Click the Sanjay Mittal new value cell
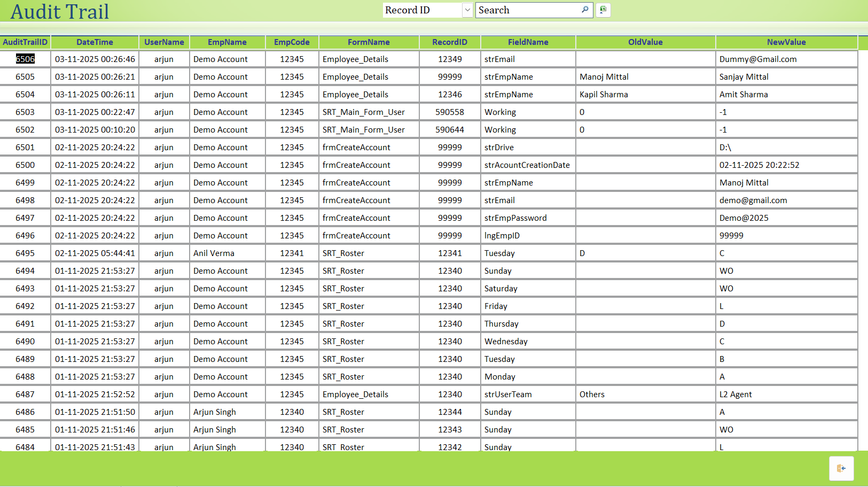Viewport: 868px width, 487px height. tap(745, 76)
